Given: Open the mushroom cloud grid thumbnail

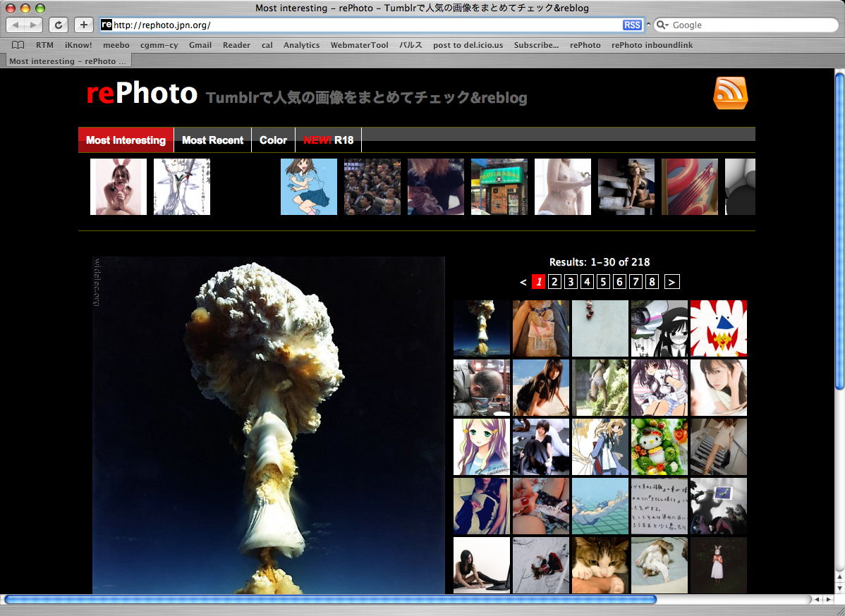Looking at the screenshot, I should 482,328.
